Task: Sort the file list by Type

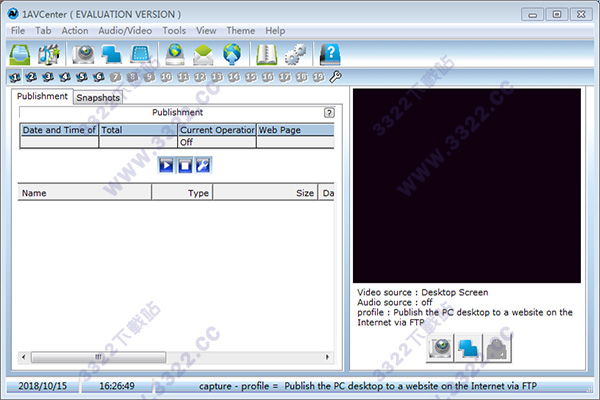Action: coord(182,193)
